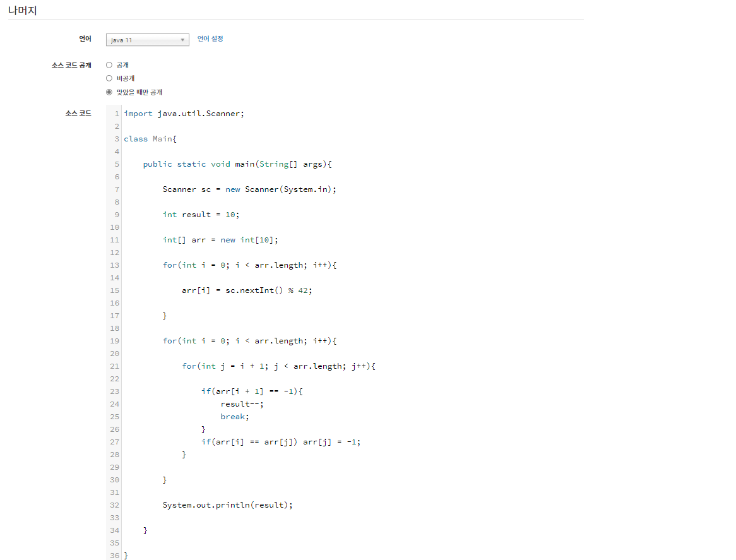The width and height of the screenshot is (736, 560).
Task: Click the public static void main line
Action: (x=237, y=164)
